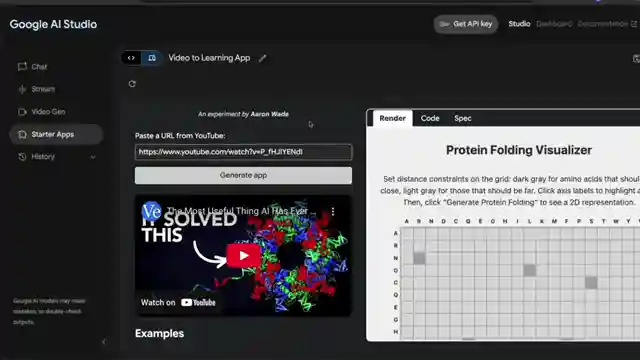The height and width of the screenshot is (360, 640).
Task: Click the Get API key button
Action: click(466, 24)
